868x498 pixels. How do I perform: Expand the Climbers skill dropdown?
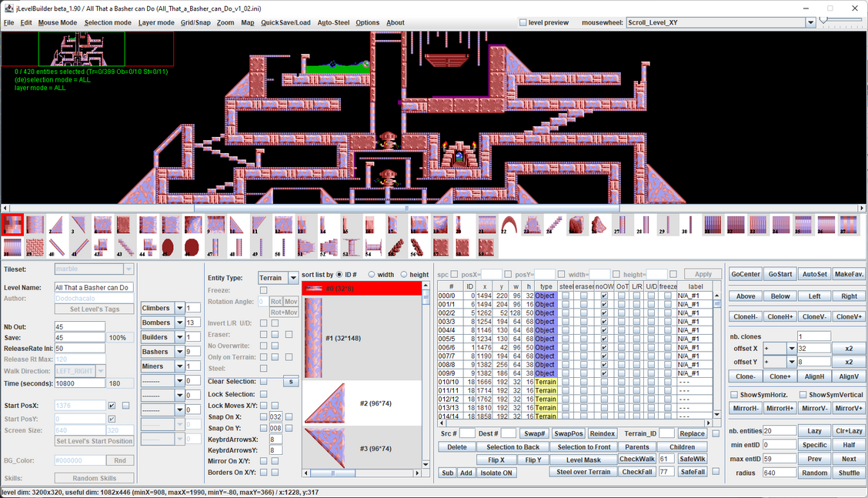pos(179,308)
